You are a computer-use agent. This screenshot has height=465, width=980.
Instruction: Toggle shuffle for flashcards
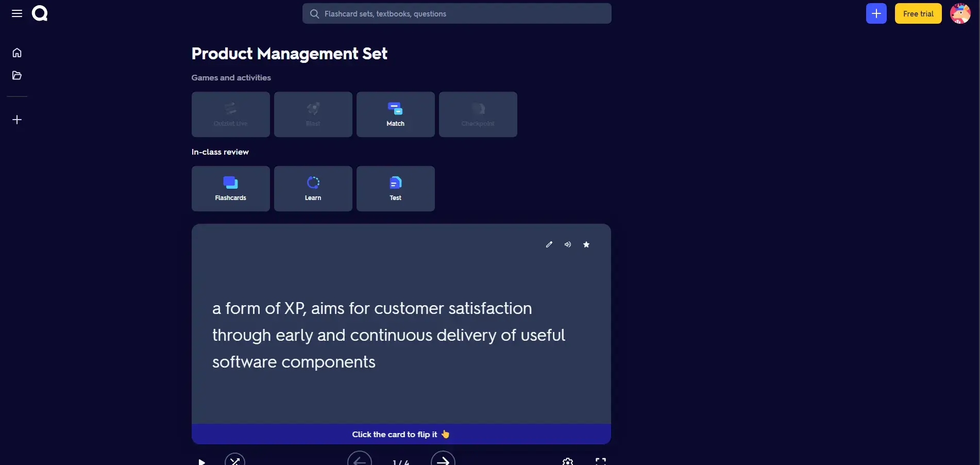(235, 460)
